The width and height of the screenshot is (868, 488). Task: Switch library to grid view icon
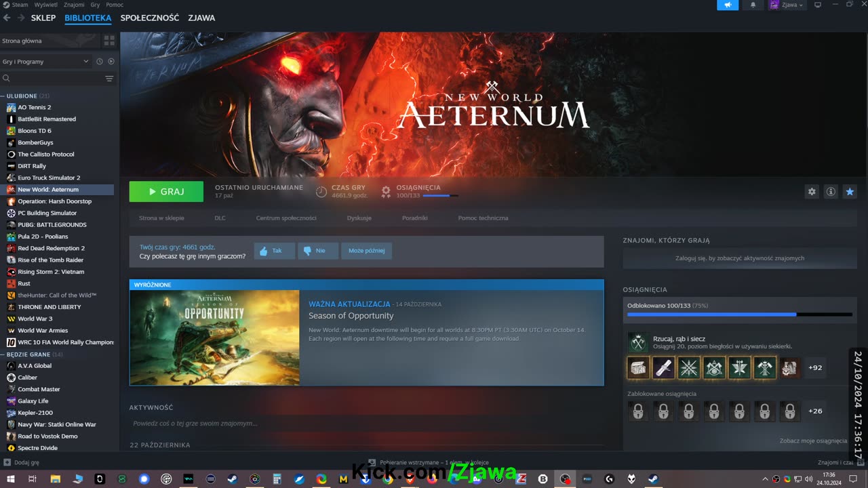point(109,41)
